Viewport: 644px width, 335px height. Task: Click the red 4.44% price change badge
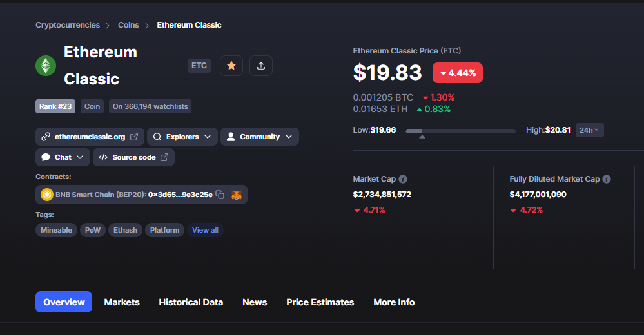click(x=458, y=73)
